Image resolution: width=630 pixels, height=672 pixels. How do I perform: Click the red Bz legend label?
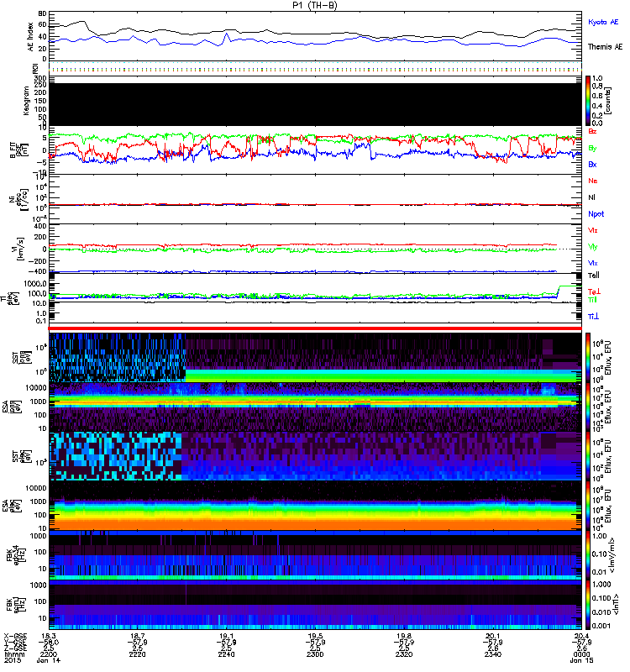point(593,131)
